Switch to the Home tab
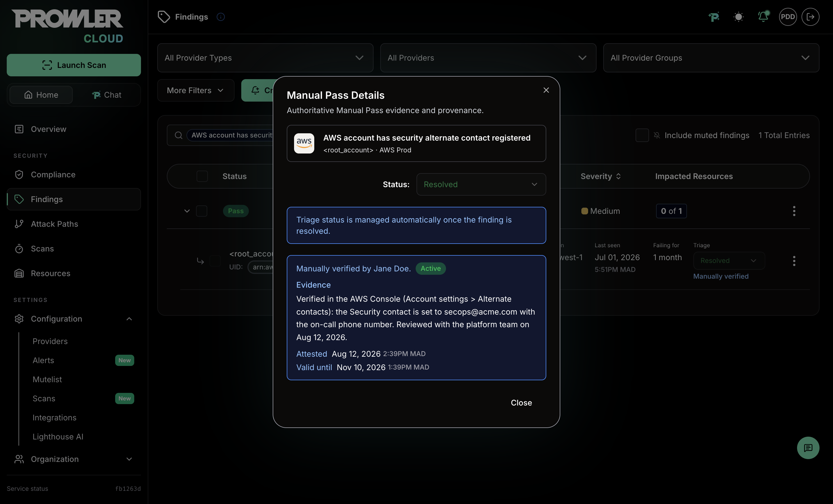This screenshot has width=833, height=504. [41, 95]
